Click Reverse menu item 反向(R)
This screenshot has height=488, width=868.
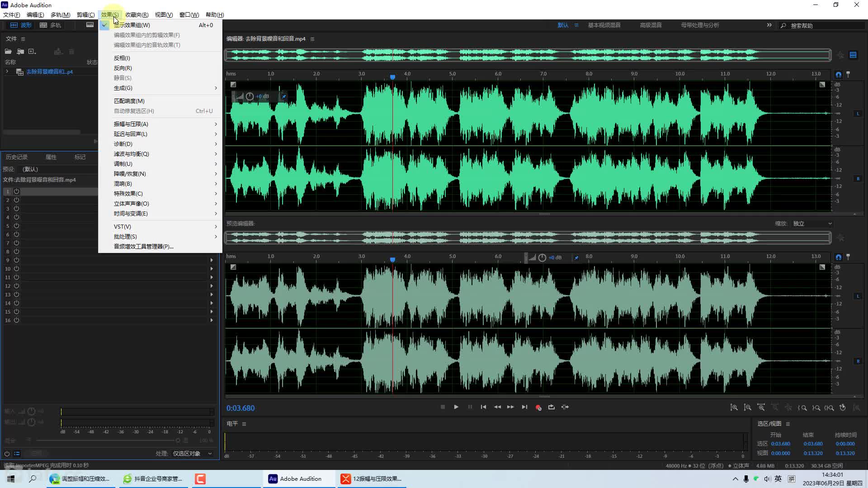coord(160,68)
